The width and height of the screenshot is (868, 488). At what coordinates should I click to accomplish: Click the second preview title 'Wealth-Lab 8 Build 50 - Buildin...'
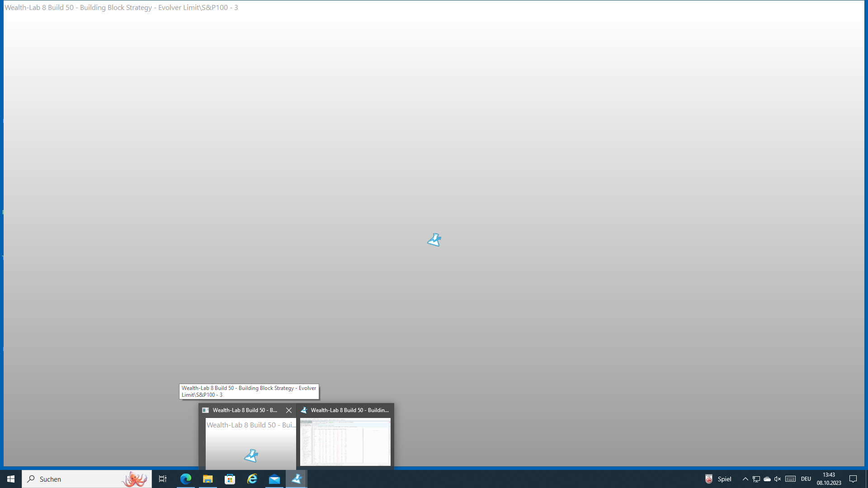pos(350,410)
